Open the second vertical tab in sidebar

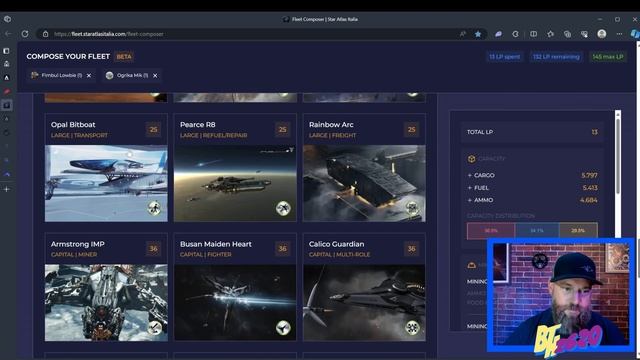point(7,64)
